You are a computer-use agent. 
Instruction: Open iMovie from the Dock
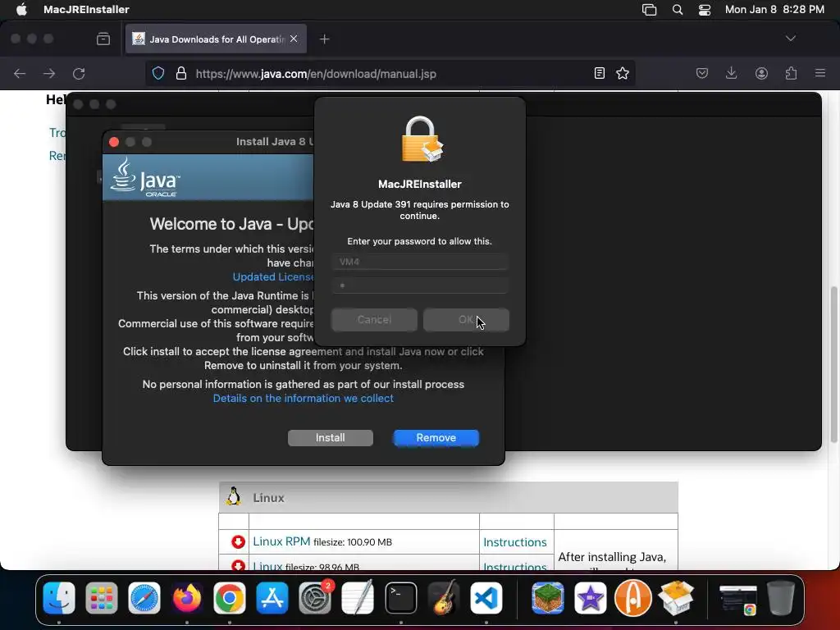[x=591, y=598]
